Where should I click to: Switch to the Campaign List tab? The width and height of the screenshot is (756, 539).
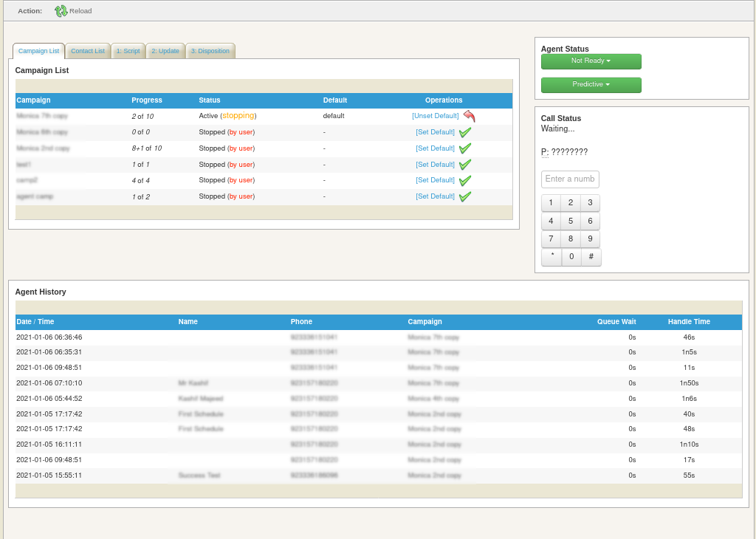tap(38, 51)
